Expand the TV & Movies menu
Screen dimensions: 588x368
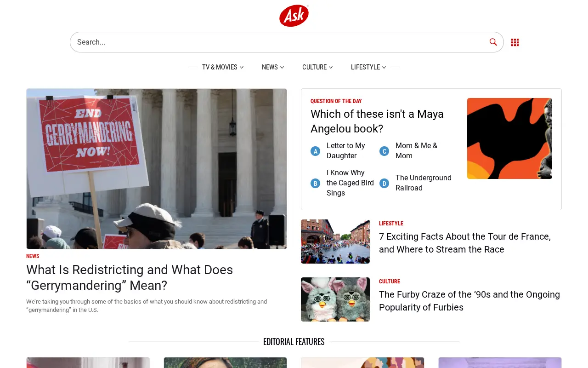click(x=223, y=67)
